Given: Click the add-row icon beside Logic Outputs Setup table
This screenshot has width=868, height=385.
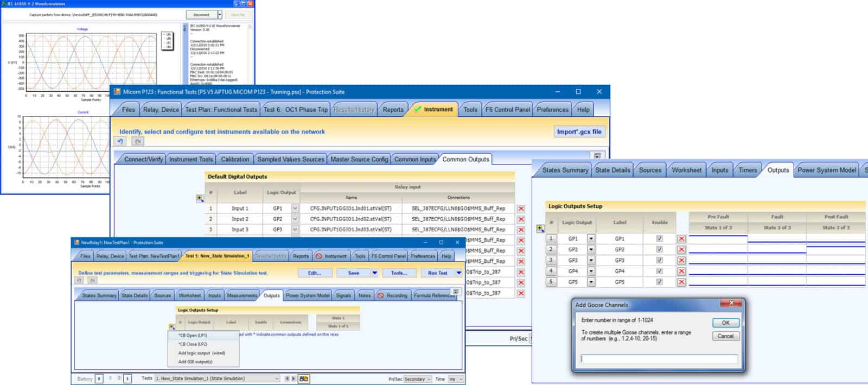Looking at the screenshot, I should point(540,229).
